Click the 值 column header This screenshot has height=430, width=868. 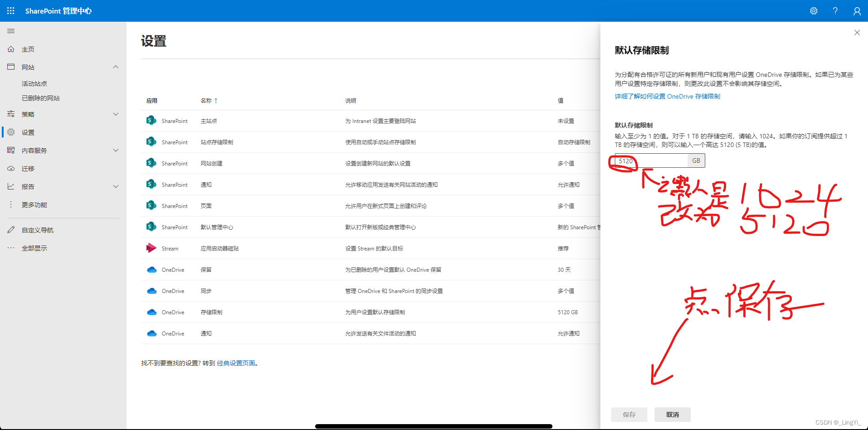click(561, 100)
